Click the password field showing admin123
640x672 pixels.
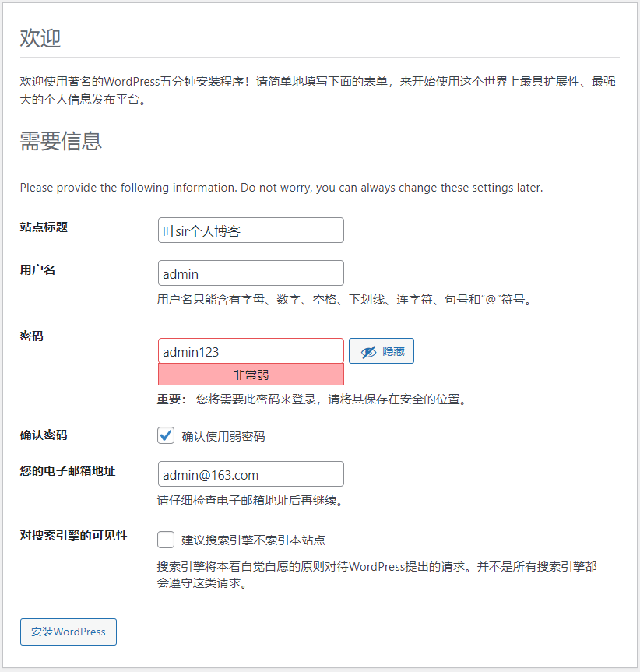tap(251, 351)
